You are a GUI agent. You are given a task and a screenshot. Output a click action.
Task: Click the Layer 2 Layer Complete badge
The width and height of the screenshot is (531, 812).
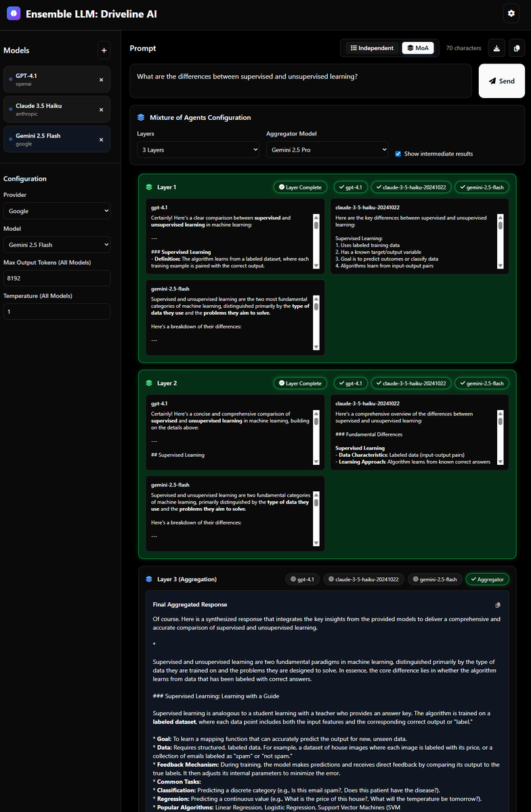pos(301,383)
